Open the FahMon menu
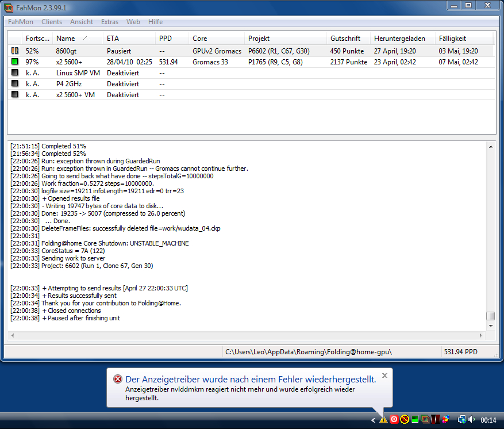 coord(21,21)
